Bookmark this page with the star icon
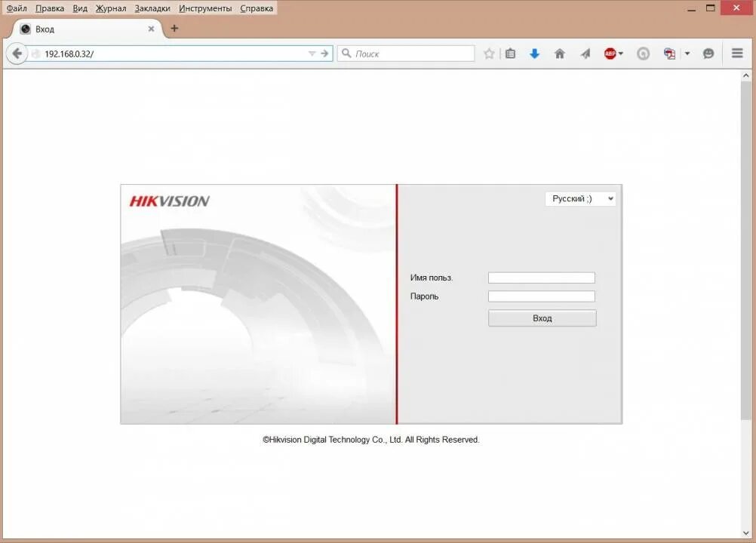 pos(489,54)
